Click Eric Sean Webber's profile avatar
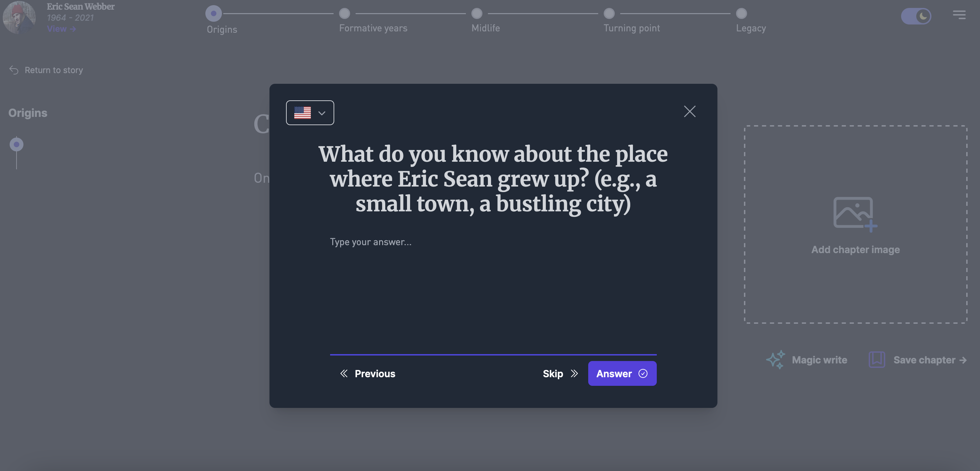The image size is (980, 471). pyautogui.click(x=19, y=18)
